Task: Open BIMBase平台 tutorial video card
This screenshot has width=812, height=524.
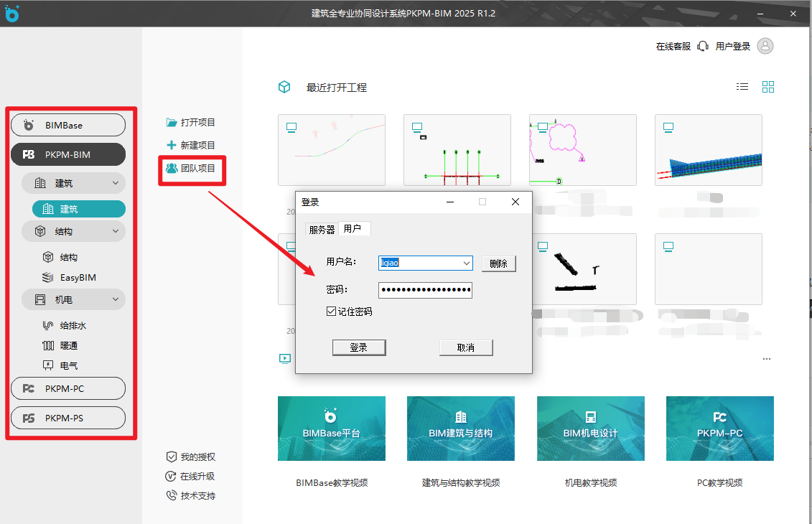Action: tap(332, 429)
